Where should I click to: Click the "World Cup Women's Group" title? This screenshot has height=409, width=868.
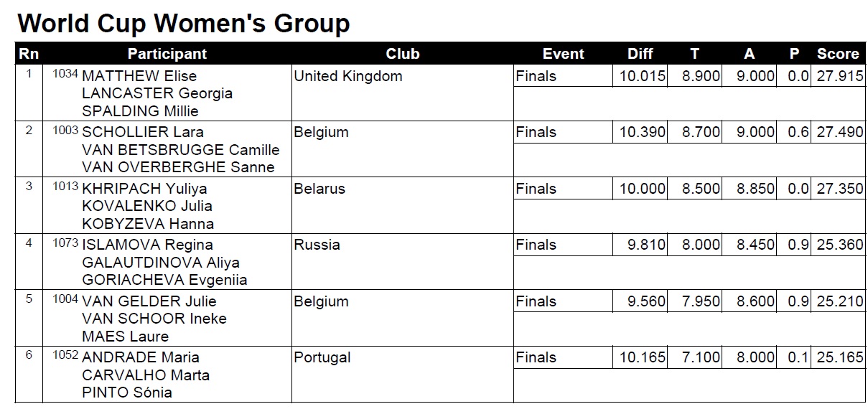tap(184, 24)
